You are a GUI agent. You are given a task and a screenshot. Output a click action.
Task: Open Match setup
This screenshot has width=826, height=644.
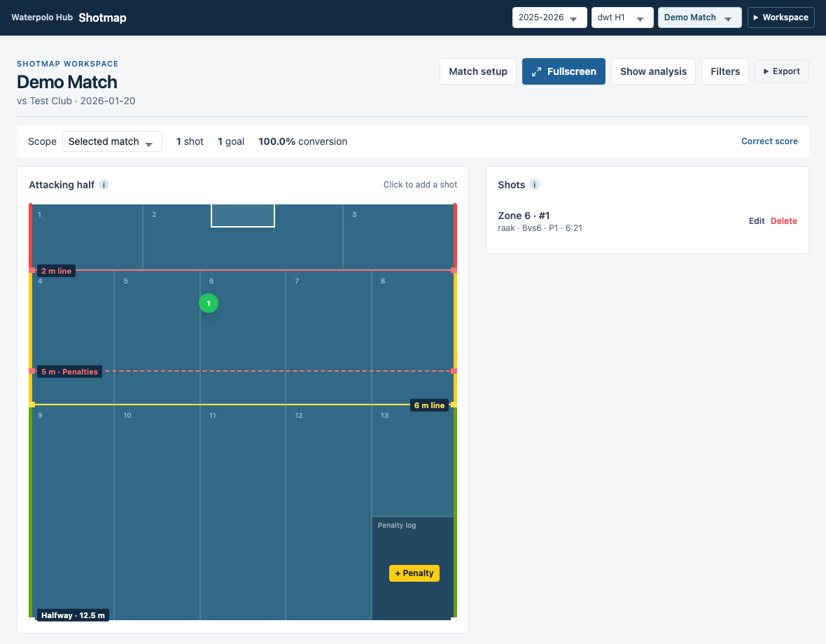tap(478, 71)
